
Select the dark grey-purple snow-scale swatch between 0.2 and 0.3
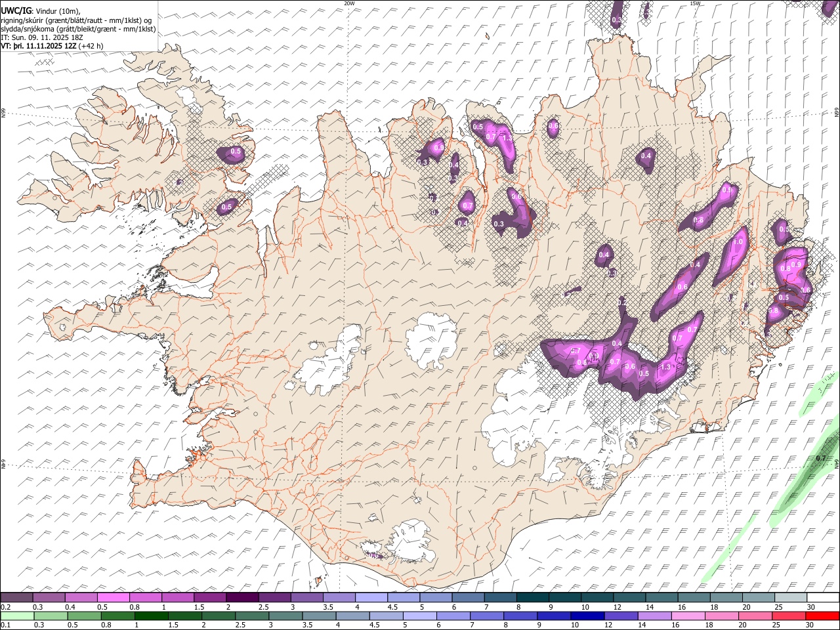point(16,598)
